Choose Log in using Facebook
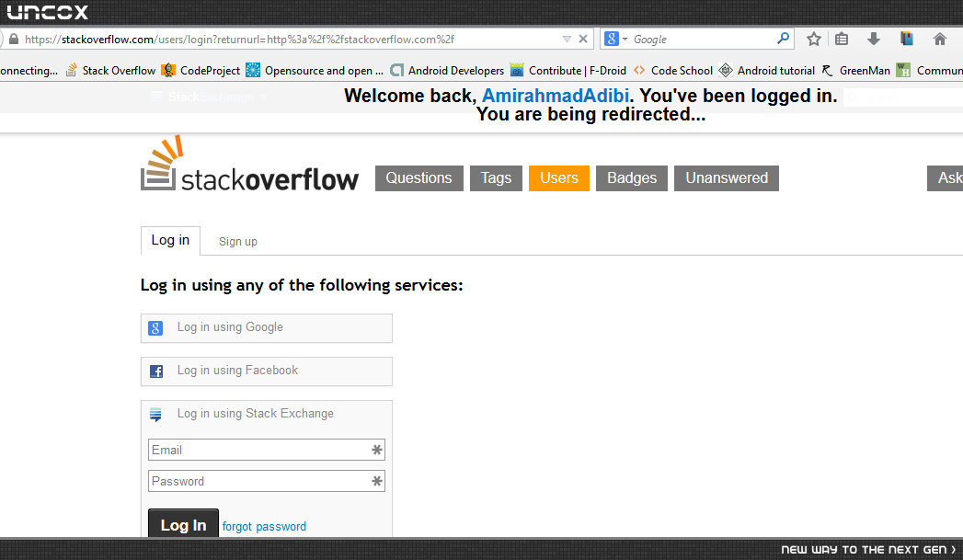 [x=267, y=371]
